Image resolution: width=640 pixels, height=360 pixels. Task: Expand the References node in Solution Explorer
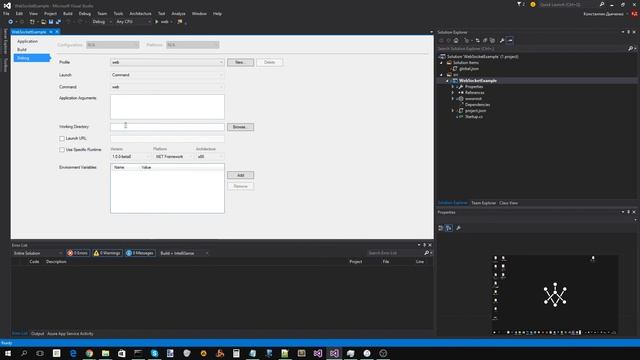(453, 93)
